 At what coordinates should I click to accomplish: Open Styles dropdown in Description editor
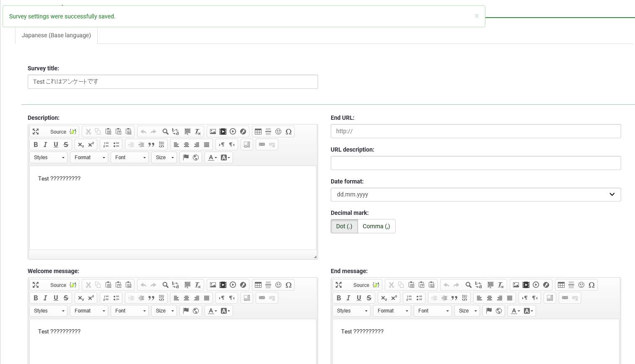[49, 157]
